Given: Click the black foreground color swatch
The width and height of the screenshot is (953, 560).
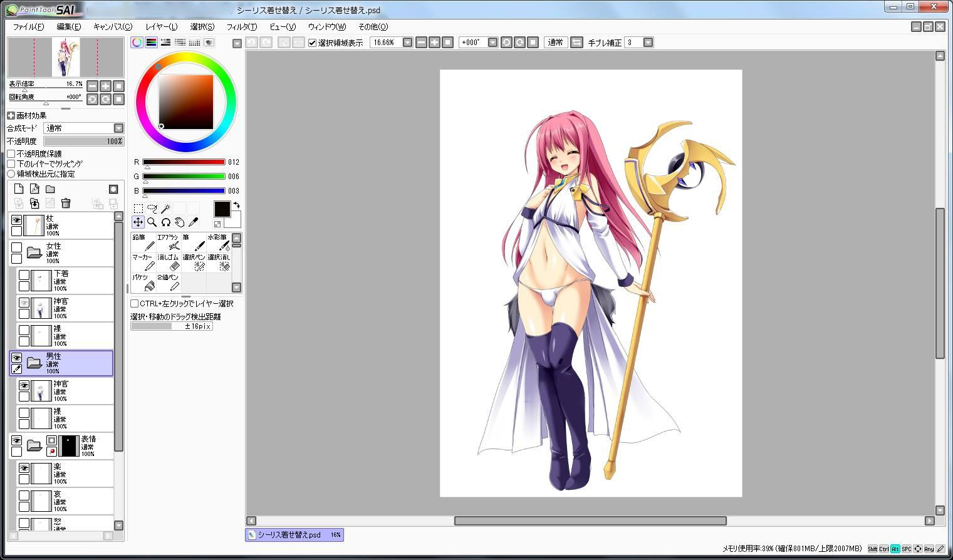Looking at the screenshot, I should (x=222, y=209).
